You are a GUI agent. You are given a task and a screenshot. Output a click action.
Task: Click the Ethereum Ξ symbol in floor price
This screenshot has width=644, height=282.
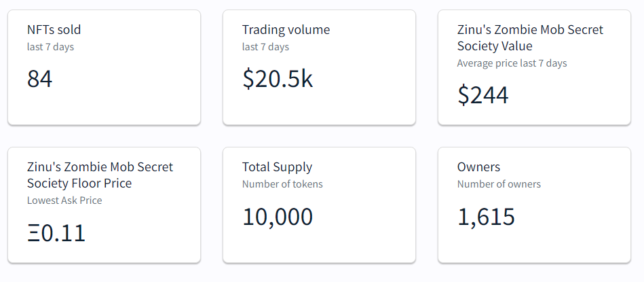click(x=33, y=233)
